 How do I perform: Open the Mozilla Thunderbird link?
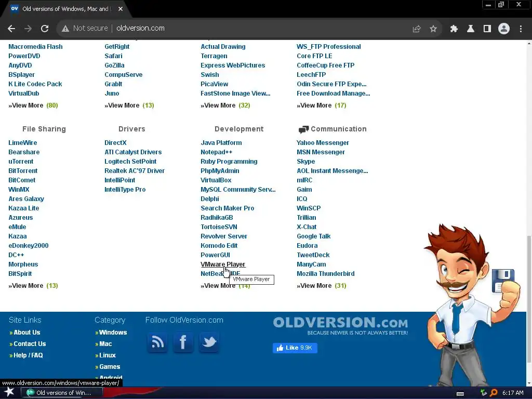326,274
